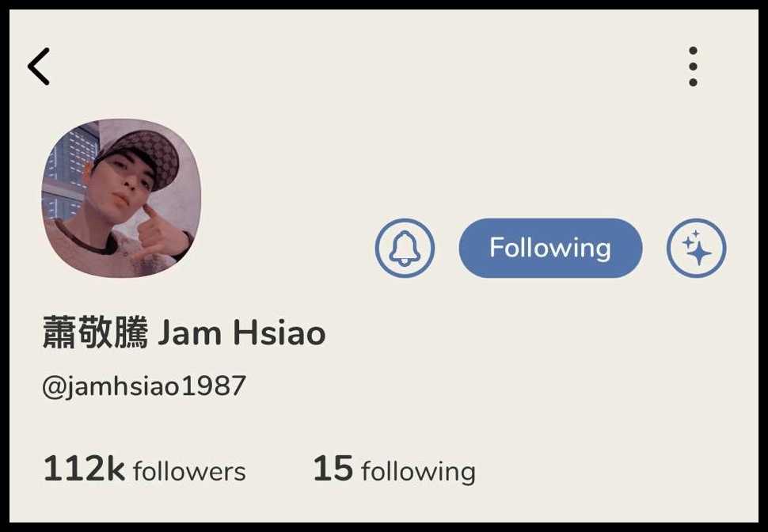This screenshot has width=768, height=532.
Task: View Jam Hsiao's profile picture
Action: [x=121, y=198]
